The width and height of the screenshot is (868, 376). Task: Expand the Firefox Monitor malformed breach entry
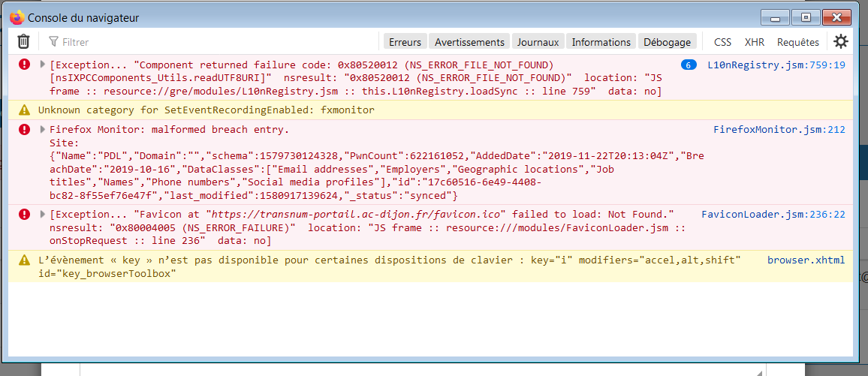coord(43,130)
